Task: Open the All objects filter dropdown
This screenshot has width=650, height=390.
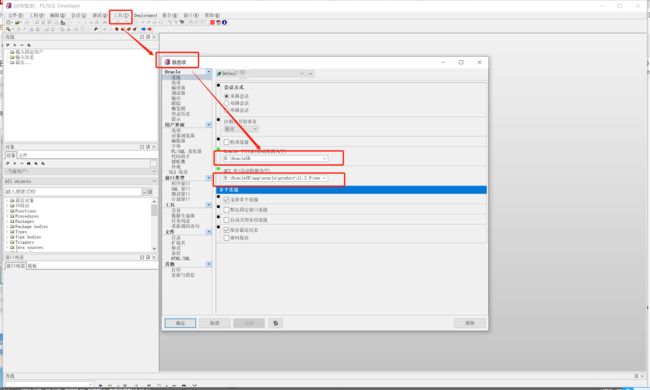Action: [80, 182]
